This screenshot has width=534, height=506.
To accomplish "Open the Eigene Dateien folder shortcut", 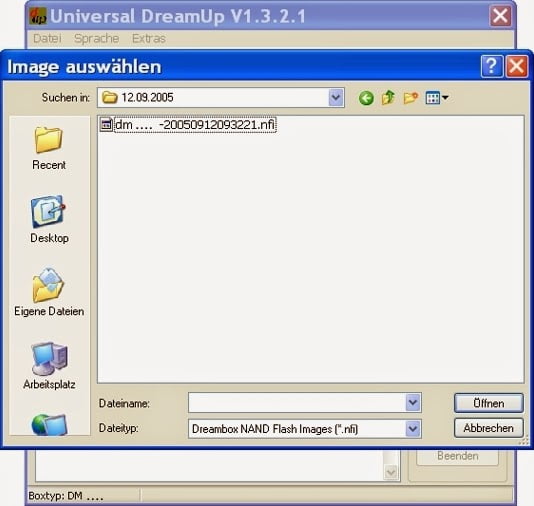I will pyautogui.click(x=49, y=293).
